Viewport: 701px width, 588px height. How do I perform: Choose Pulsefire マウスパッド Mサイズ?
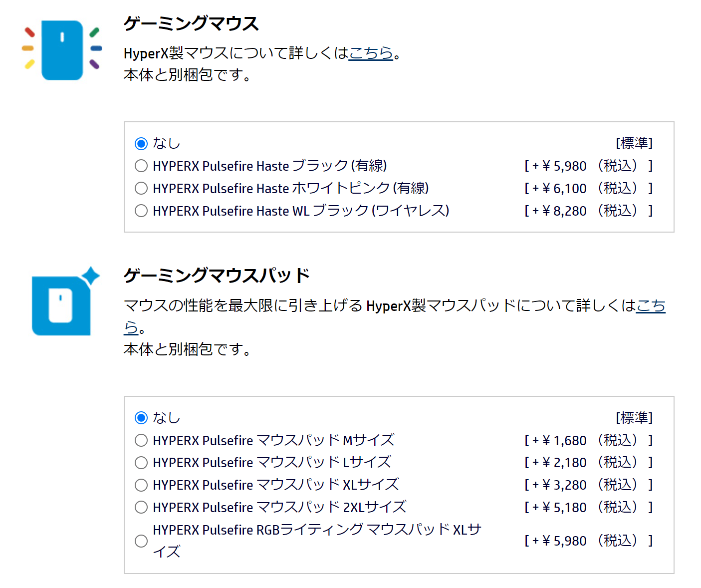141,440
